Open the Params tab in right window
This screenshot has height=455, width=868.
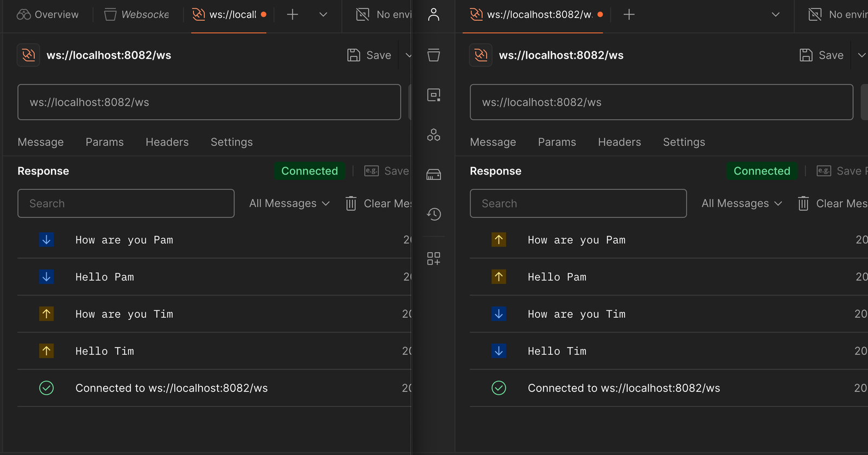pos(557,142)
